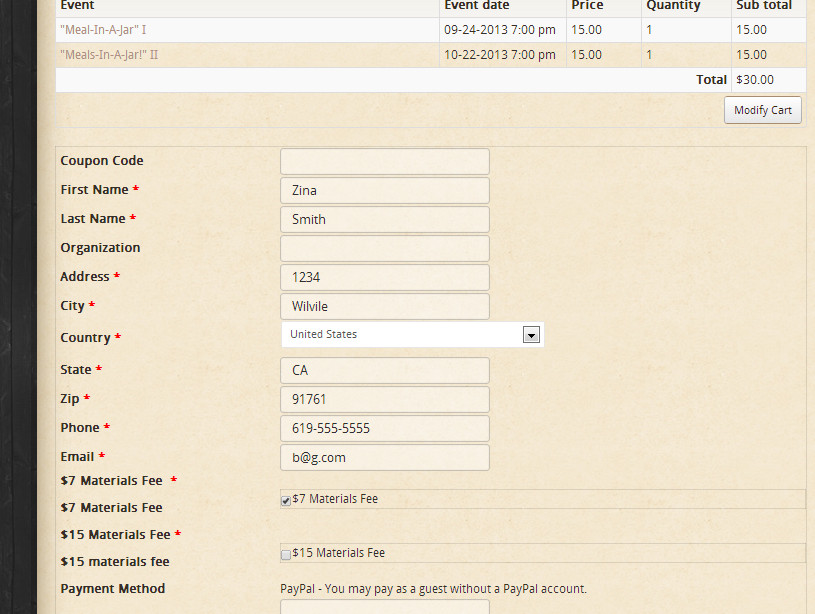815x614 pixels.
Task: Expand the Country dropdown arrow
Action: click(532, 335)
